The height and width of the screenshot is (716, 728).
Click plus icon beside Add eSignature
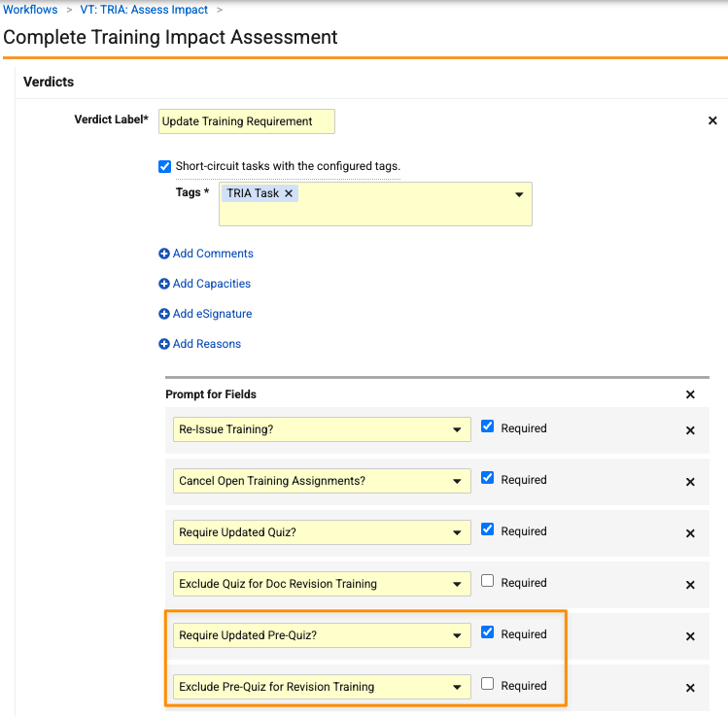pyautogui.click(x=164, y=314)
